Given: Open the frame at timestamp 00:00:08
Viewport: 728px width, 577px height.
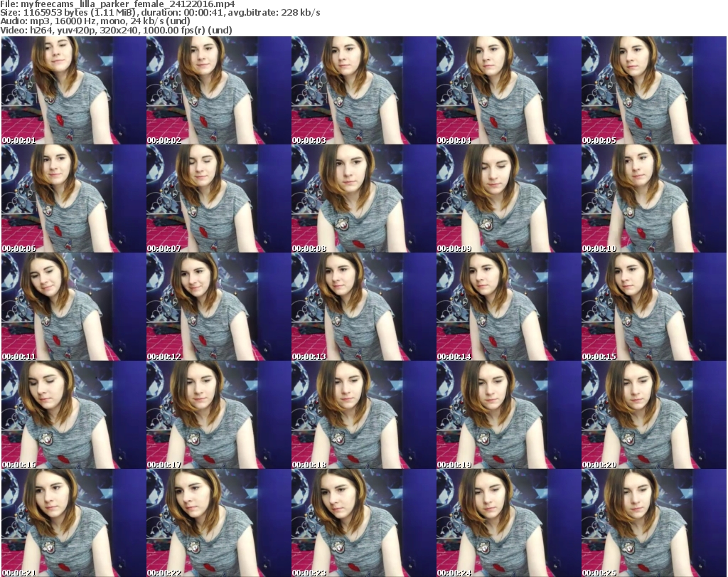Looking at the screenshot, I should pos(363,198).
